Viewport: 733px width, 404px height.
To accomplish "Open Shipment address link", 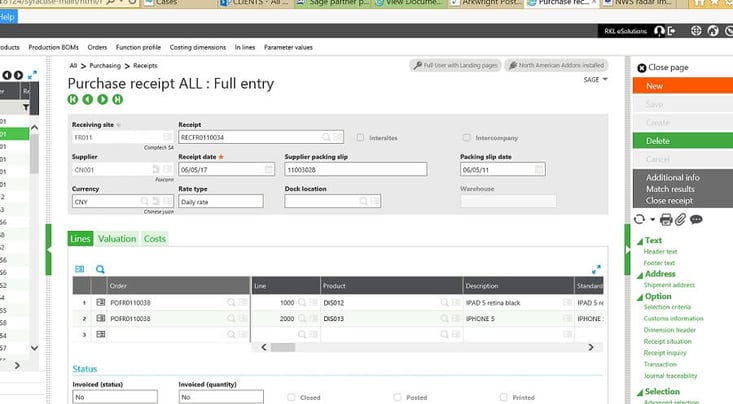I will pyautogui.click(x=669, y=285).
